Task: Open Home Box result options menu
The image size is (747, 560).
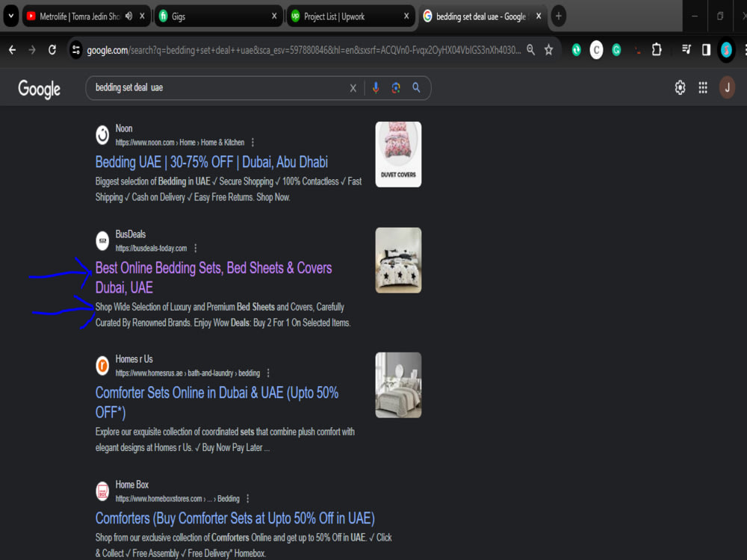Action: coord(248,499)
